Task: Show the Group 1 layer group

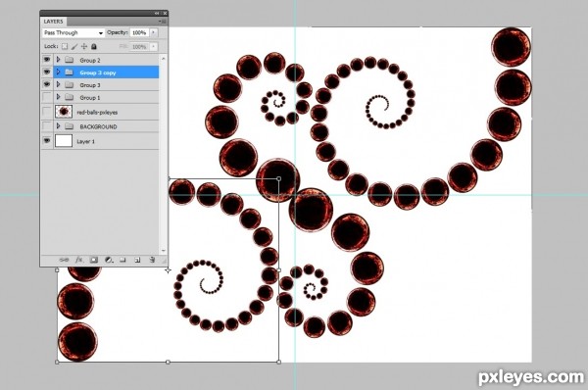Action: 47,97
